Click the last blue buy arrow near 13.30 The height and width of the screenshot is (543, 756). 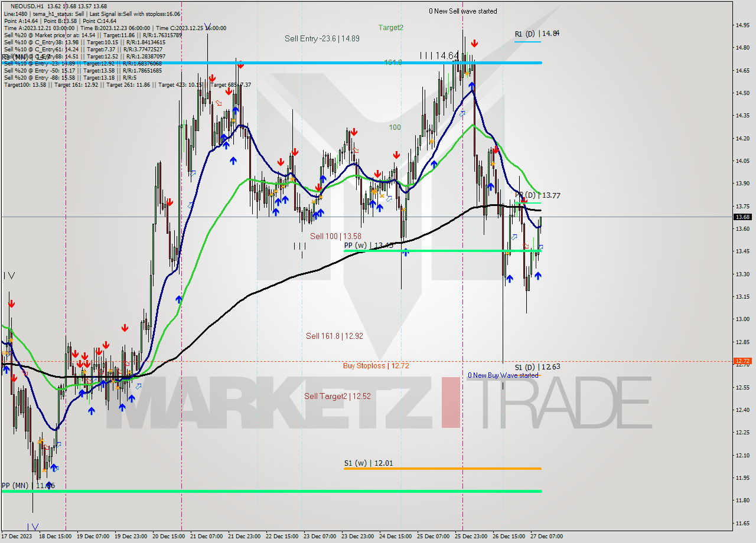[538, 276]
